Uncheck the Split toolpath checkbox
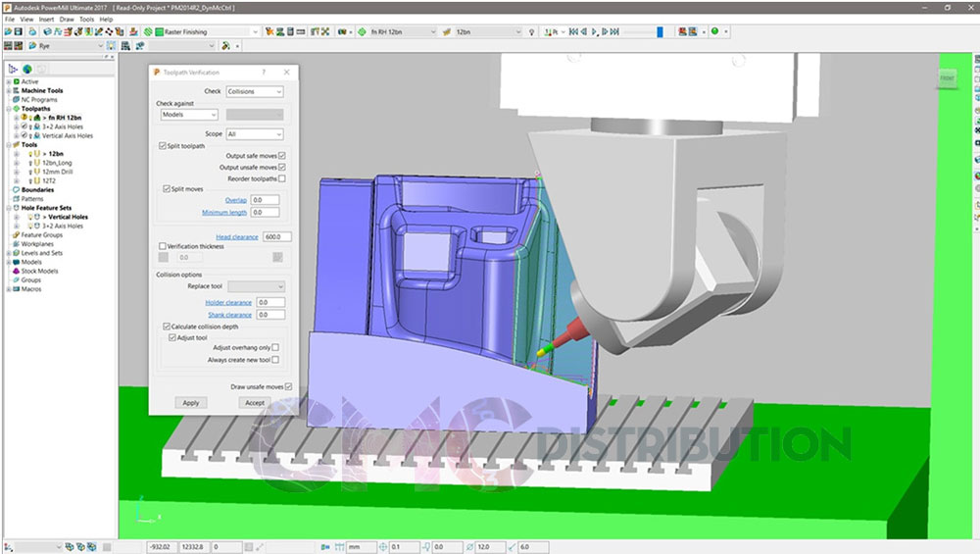980x554 pixels. click(163, 145)
